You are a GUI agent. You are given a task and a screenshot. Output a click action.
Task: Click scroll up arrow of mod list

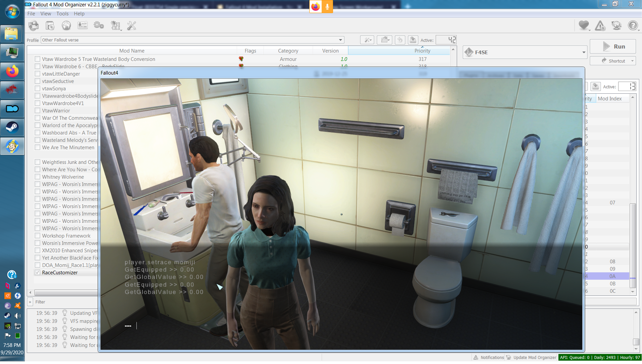click(x=453, y=50)
